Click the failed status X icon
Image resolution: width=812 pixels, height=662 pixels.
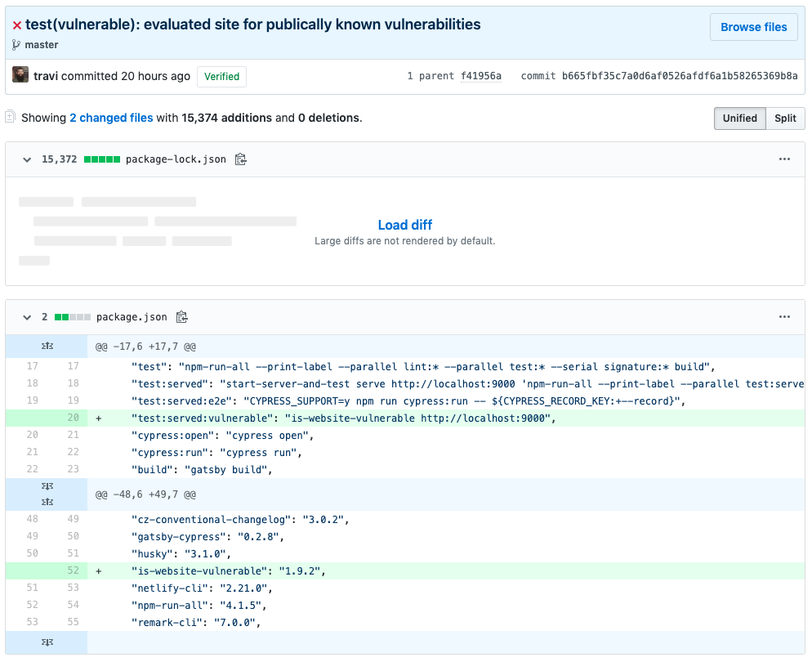(17, 25)
